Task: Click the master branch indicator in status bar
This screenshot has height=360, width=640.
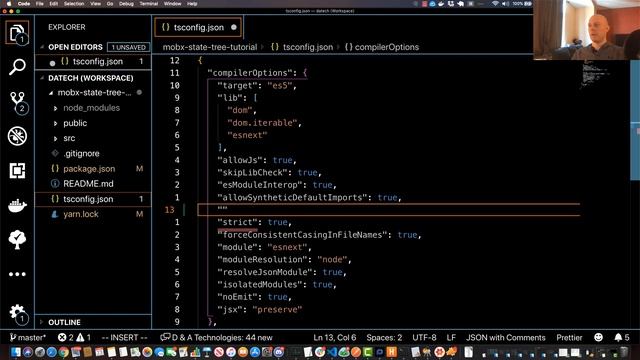Action: [28, 338]
